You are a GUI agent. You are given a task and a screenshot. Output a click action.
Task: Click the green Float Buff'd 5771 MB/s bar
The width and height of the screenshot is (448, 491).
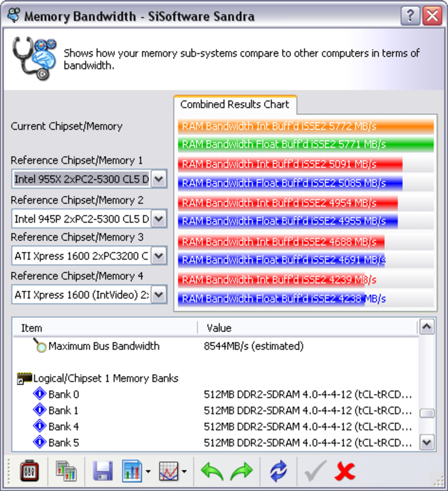click(306, 144)
